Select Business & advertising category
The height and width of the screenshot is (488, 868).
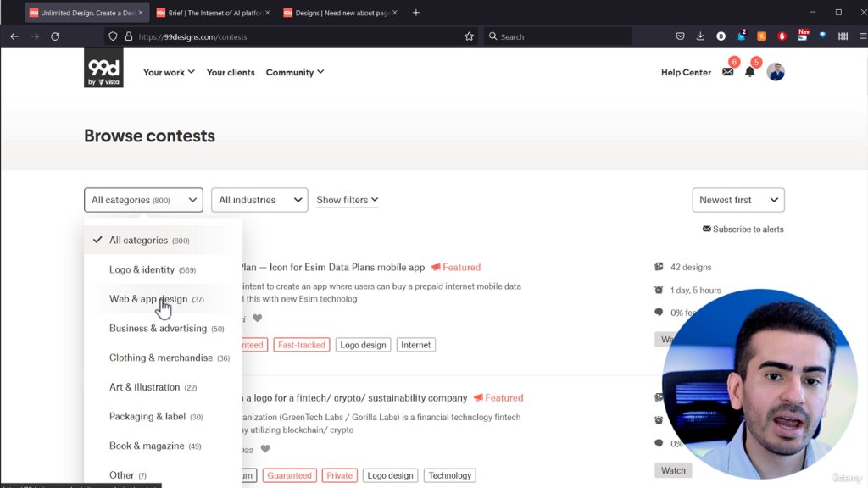pos(163,328)
